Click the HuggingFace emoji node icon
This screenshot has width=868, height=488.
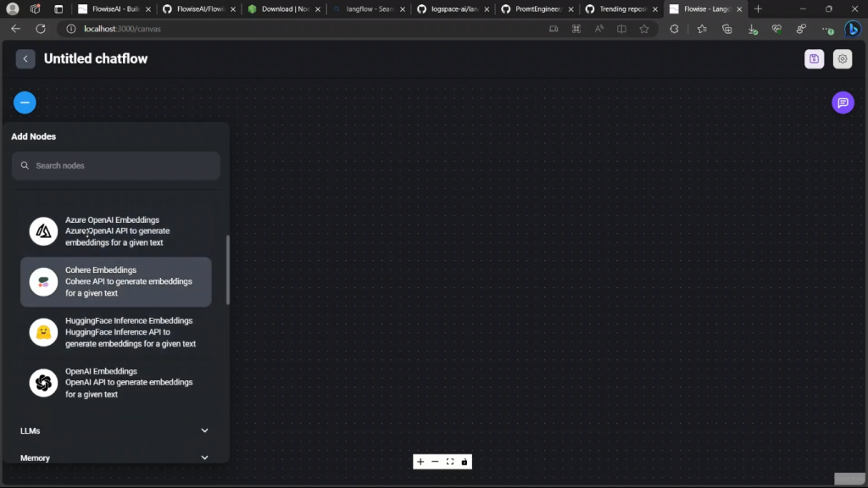coord(43,332)
